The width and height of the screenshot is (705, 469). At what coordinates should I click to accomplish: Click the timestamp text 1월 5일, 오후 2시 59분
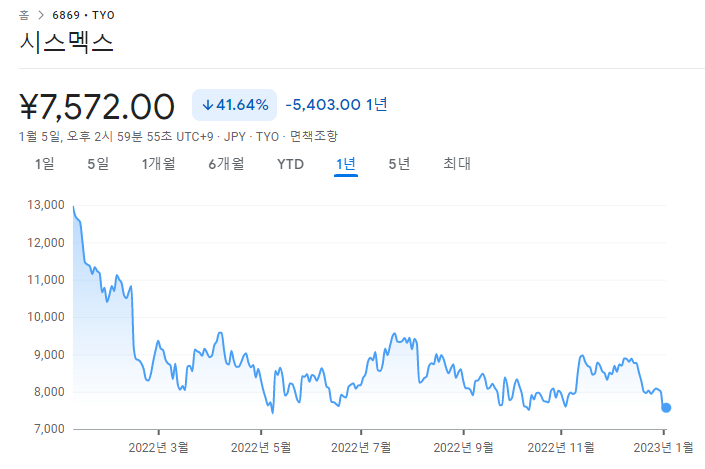coord(82,136)
